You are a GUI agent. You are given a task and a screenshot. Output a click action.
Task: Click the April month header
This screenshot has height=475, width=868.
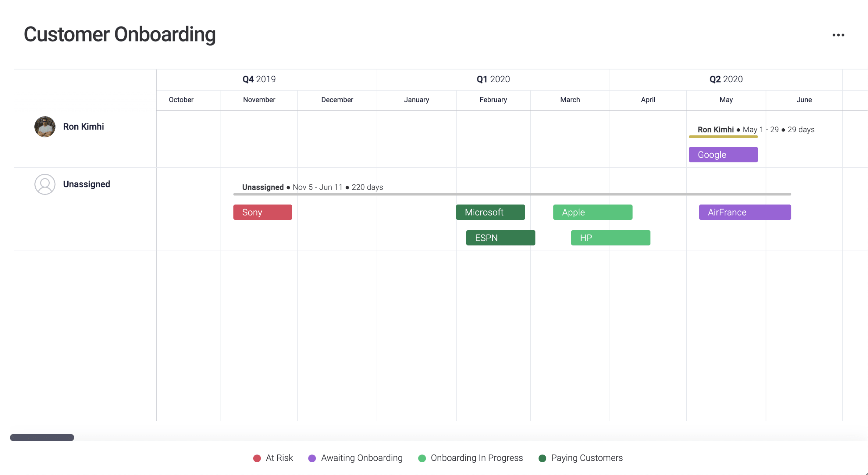click(x=648, y=100)
